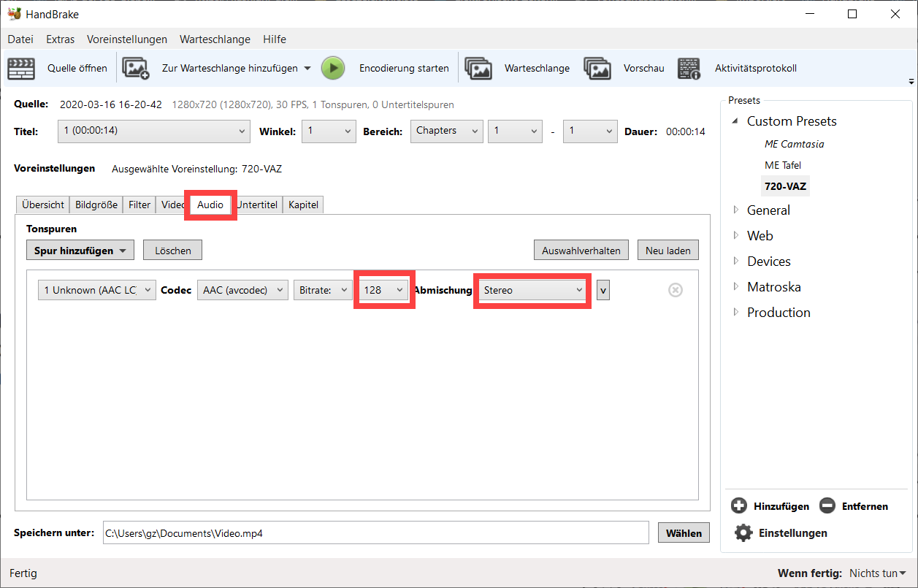
Task: Click the Speichern unter path field
Action: click(375, 533)
